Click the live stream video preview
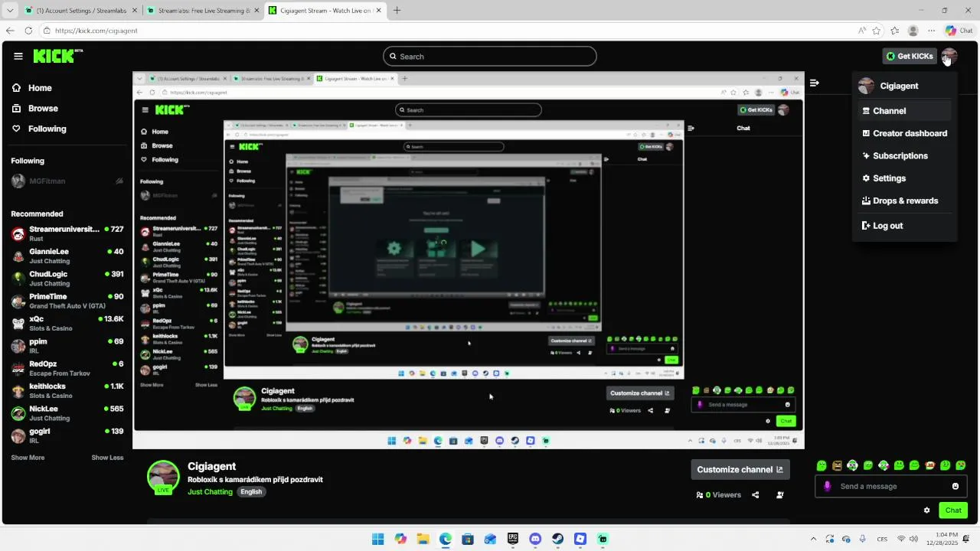980x551 pixels. (469, 260)
